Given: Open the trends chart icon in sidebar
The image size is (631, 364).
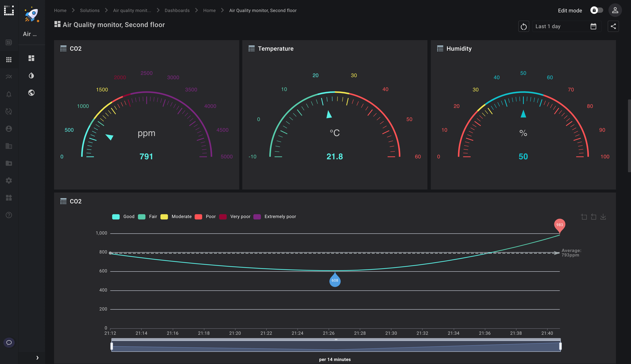Looking at the screenshot, I should click(x=9, y=77).
